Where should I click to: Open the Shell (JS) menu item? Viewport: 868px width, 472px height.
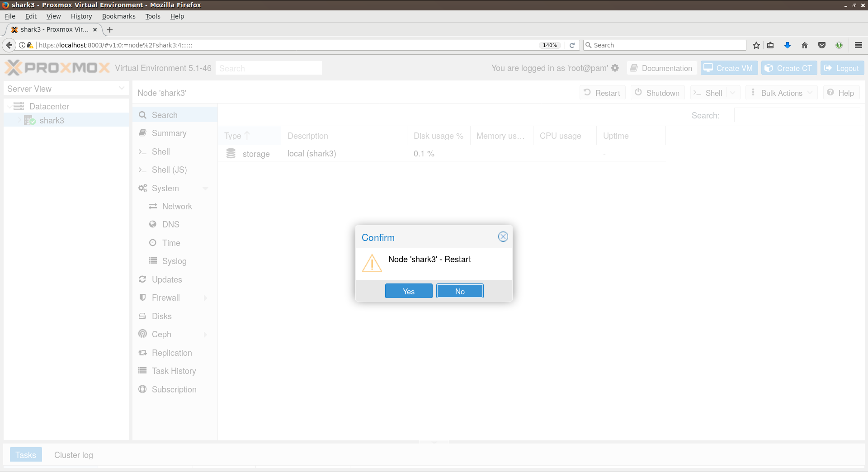[175, 170]
